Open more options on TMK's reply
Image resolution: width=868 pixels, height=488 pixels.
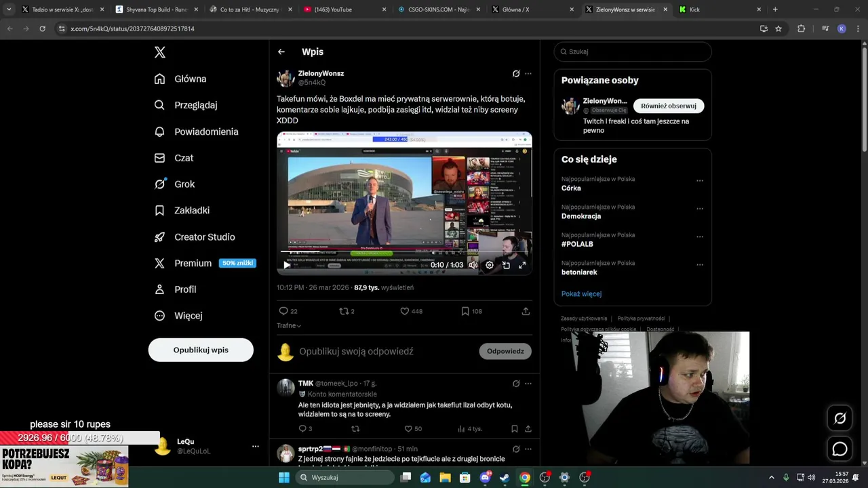pos(528,384)
